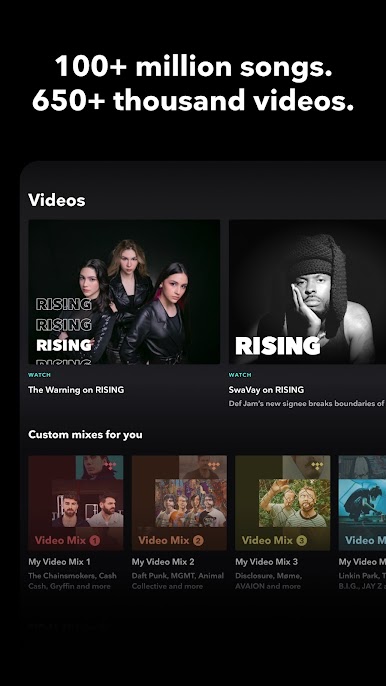This screenshot has width=386, height=686.
Task: Open the fourth Video Mix cover with Linkin Park
Action: (x=362, y=503)
